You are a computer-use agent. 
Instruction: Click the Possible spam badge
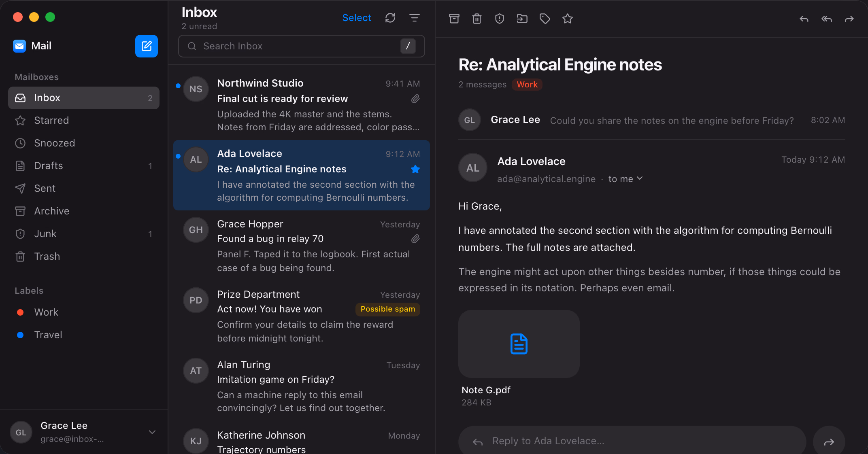tap(388, 309)
